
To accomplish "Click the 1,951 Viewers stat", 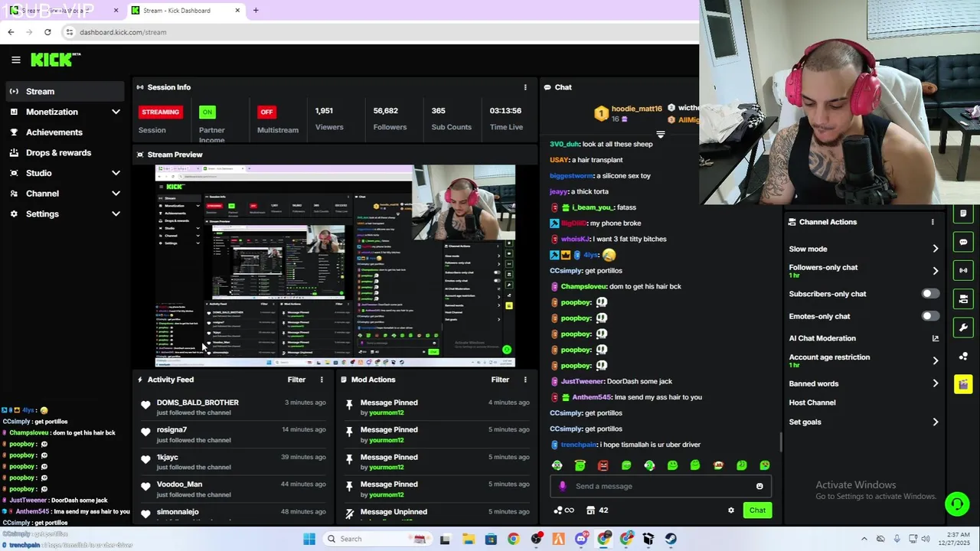I will point(329,119).
